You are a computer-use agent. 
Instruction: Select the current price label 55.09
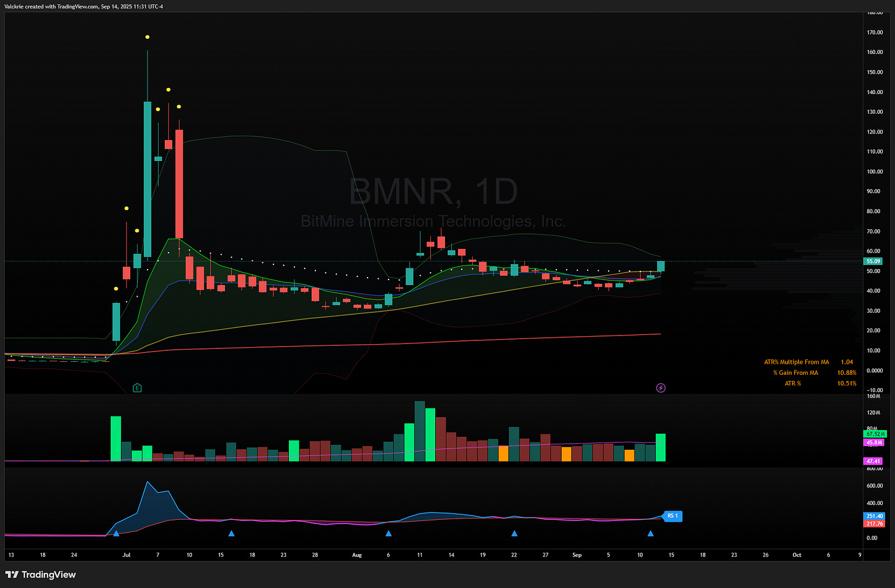click(873, 261)
